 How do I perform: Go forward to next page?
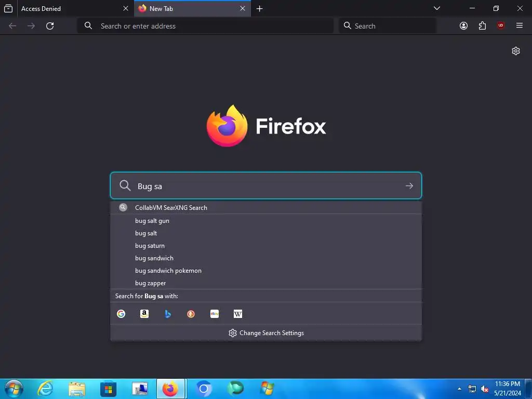point(31,26)
